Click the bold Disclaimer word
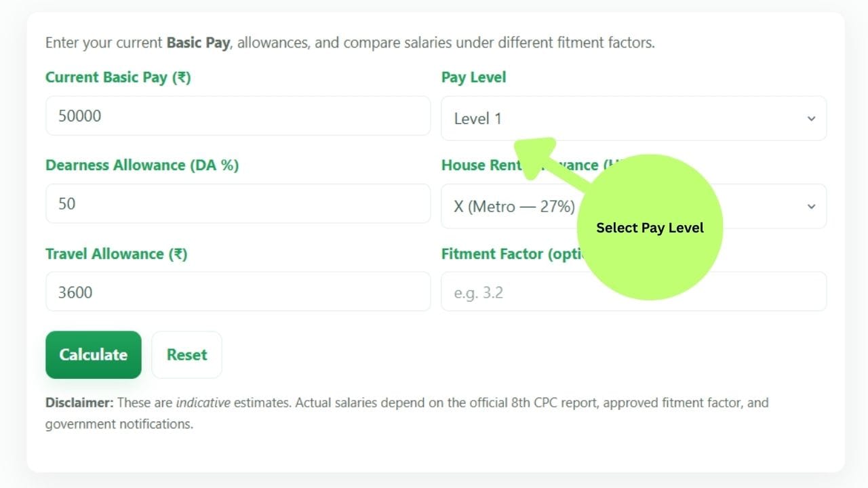 79,403
